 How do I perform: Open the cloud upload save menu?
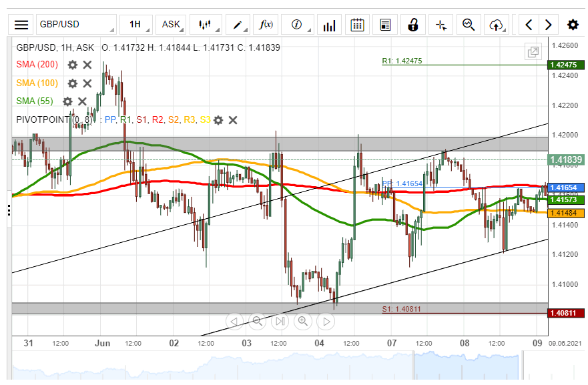[497, 25]
